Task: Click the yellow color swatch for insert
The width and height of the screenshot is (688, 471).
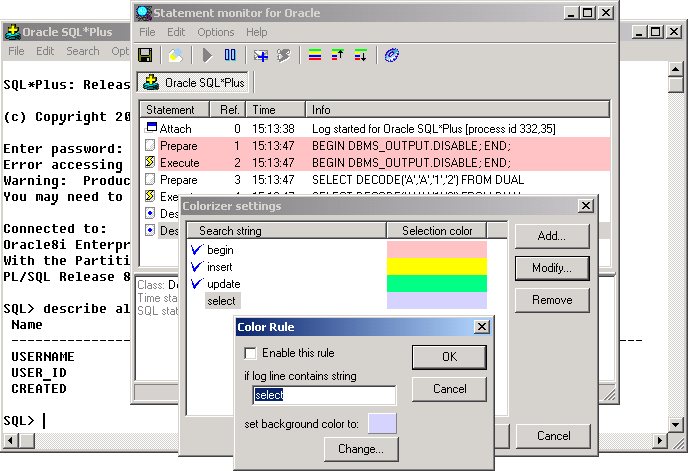Action: coord(437,266)
